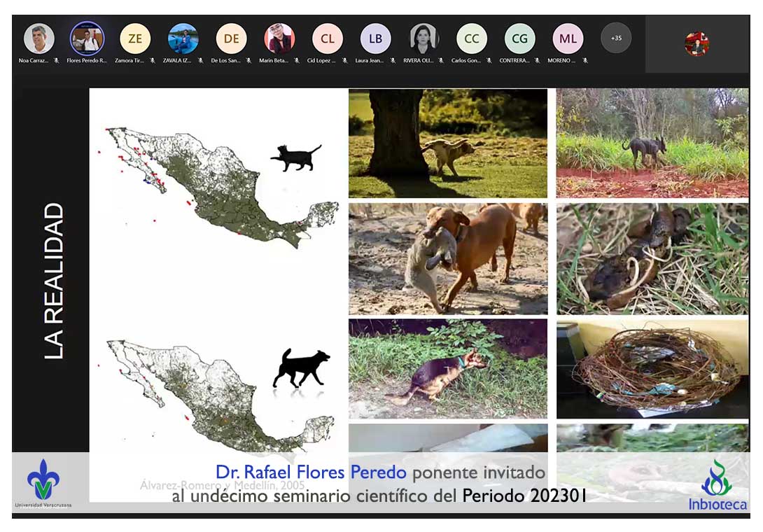Screen dimensions: 763x532
Task: Click RIVERA OLI participant photo
Action: coord(423,39)
